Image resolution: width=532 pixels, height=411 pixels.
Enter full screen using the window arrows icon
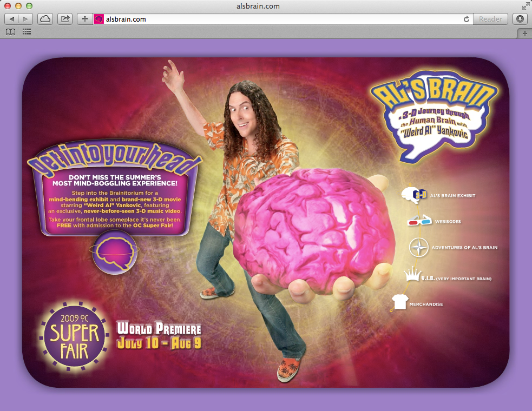524,6
